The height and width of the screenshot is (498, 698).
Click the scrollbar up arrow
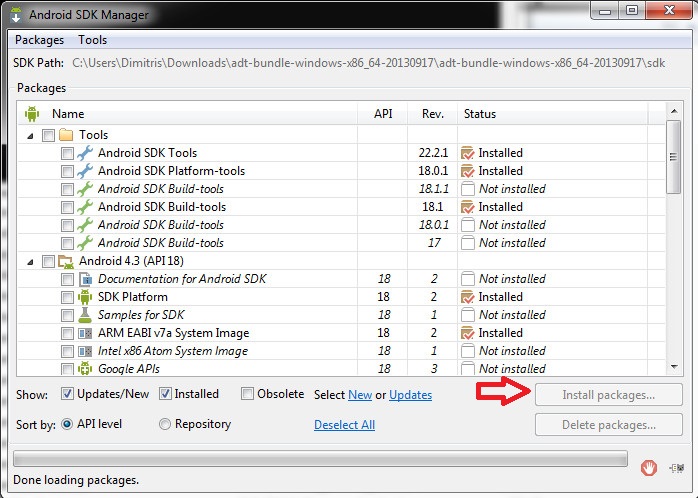[x=674, y=111]
